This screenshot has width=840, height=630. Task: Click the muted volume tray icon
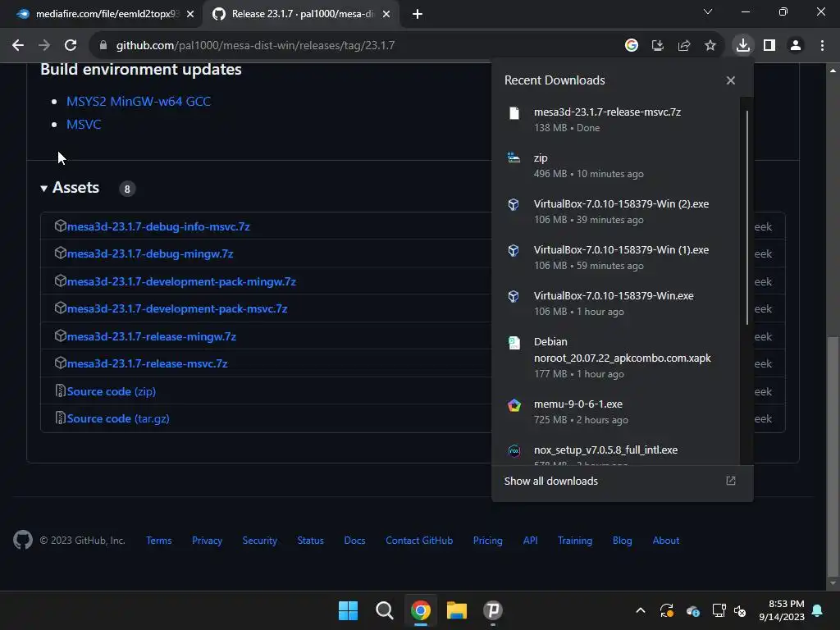[740, 610]
